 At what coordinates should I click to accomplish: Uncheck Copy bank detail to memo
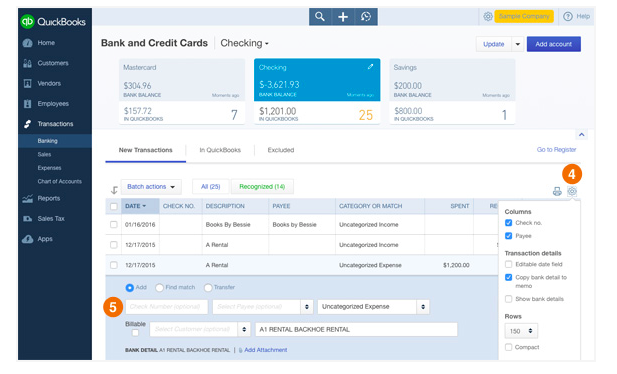click(508, 277)
